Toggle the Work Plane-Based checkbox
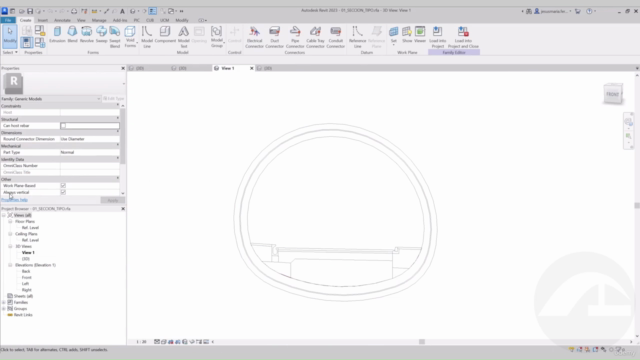640x360 pixels. pos(63,185)
